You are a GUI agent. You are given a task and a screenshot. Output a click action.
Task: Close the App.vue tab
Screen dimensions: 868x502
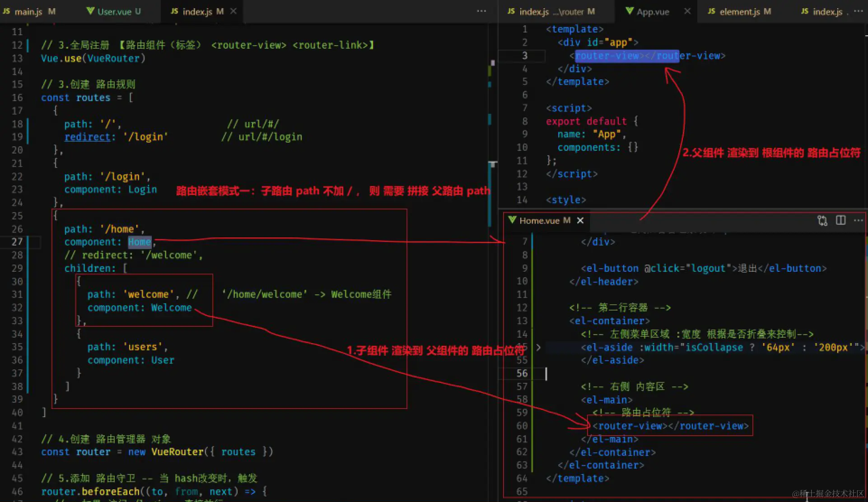click(x=687, y=11)
